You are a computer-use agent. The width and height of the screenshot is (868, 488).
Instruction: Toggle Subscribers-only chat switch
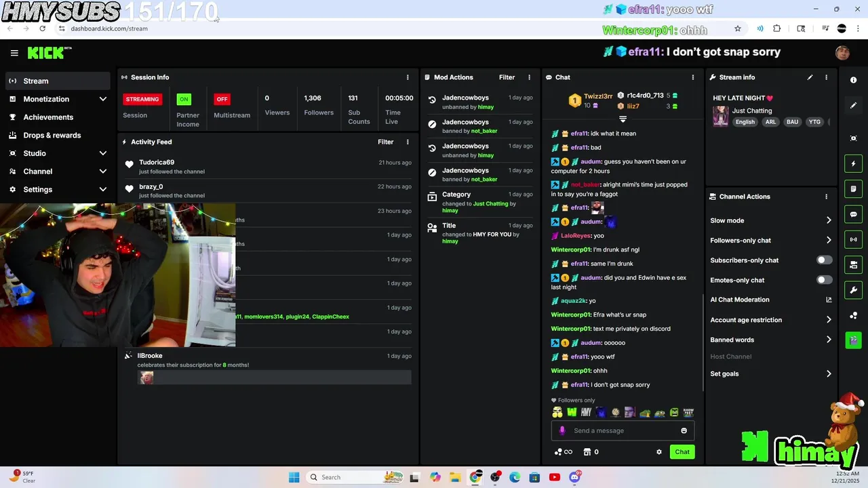[x=824, y=260]
